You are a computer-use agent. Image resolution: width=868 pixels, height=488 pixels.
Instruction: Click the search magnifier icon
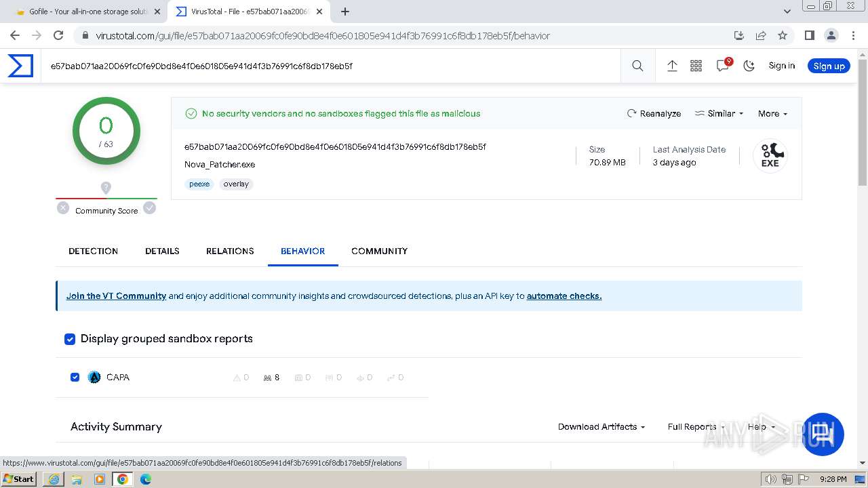637,66
